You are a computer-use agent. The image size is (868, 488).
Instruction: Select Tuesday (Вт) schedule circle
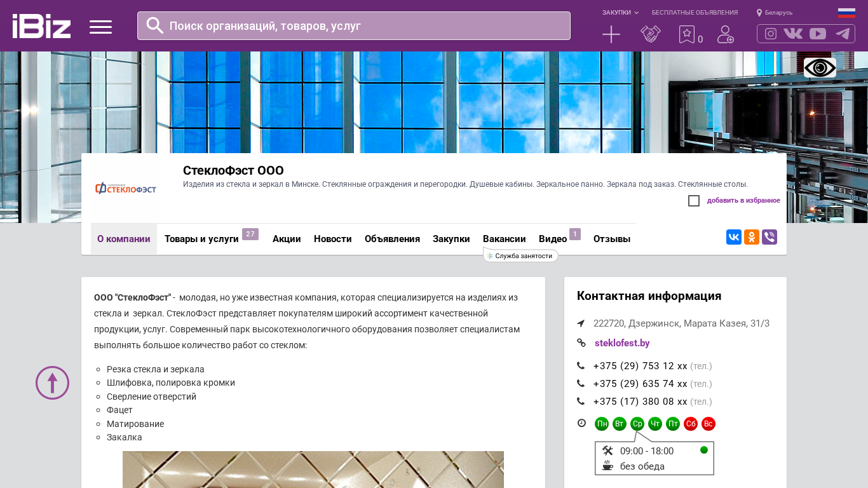pyautogui.click(x=620, y=424)
